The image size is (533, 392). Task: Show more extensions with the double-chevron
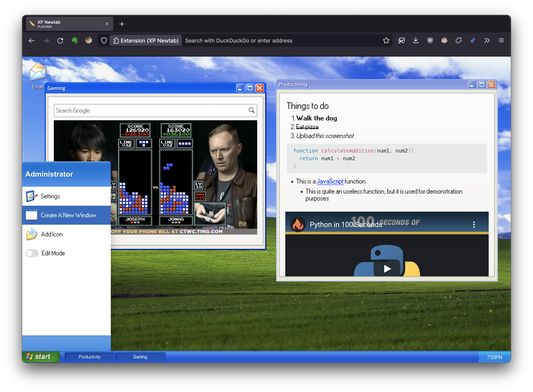click(487, 40)
